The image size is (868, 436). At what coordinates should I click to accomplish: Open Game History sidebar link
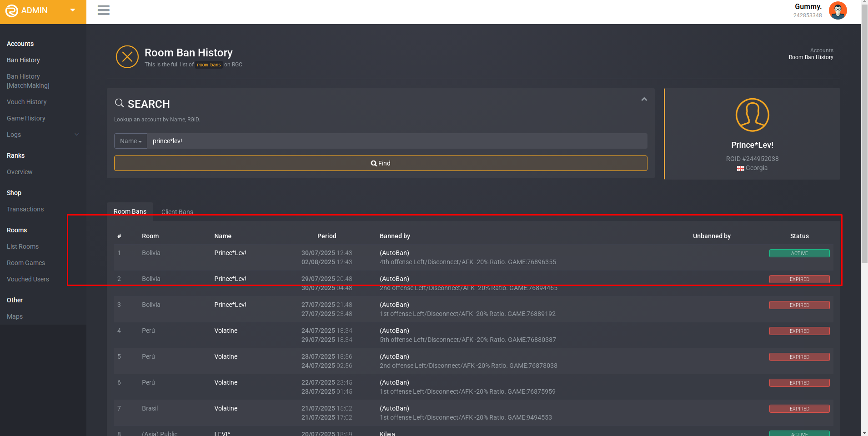26,118
